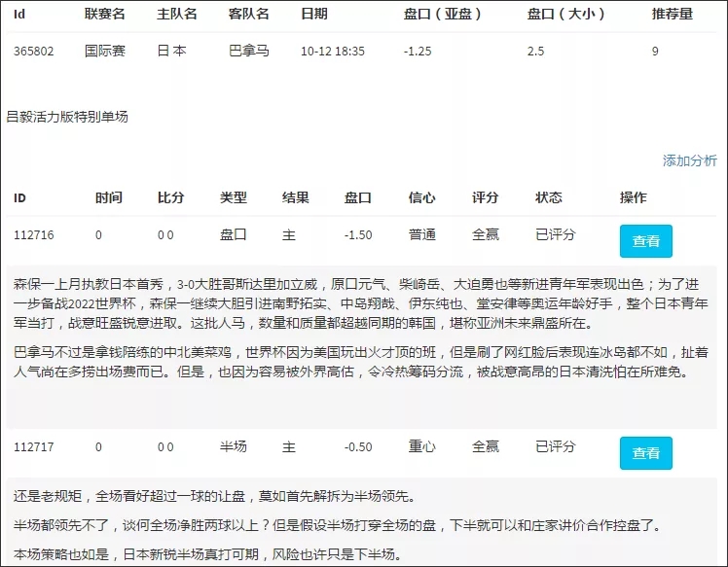Click the 状态 column header
The height and width of the screenshot is (567, 728).
click(x=548, y=197)
